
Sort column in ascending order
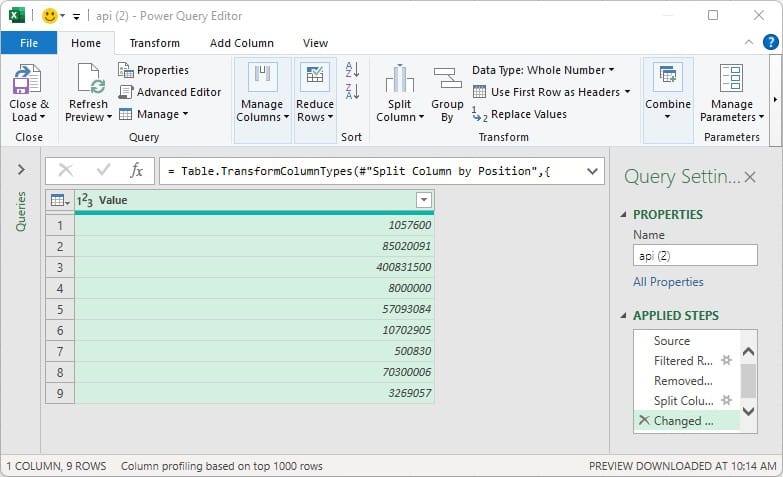coord(352,70)
